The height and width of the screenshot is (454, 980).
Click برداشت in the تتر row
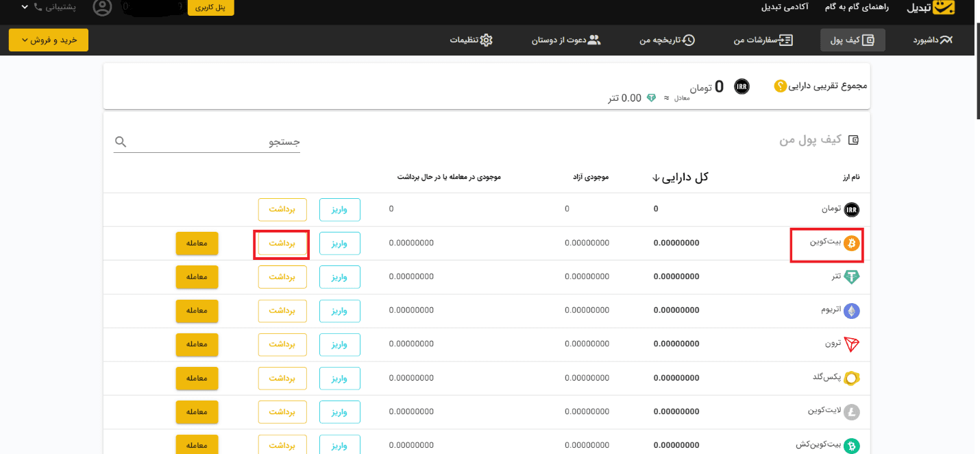pyautogui.click(x=282, y=277)
